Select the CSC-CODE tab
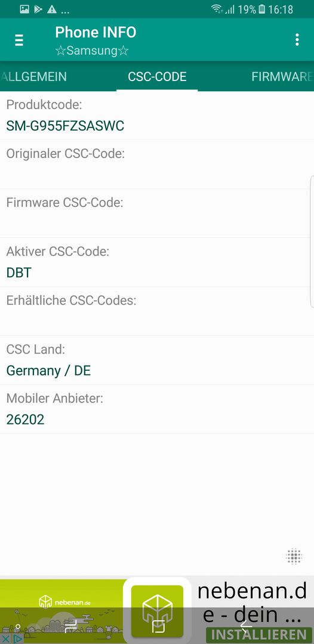 pyautogui.click(x=157, y=76)
